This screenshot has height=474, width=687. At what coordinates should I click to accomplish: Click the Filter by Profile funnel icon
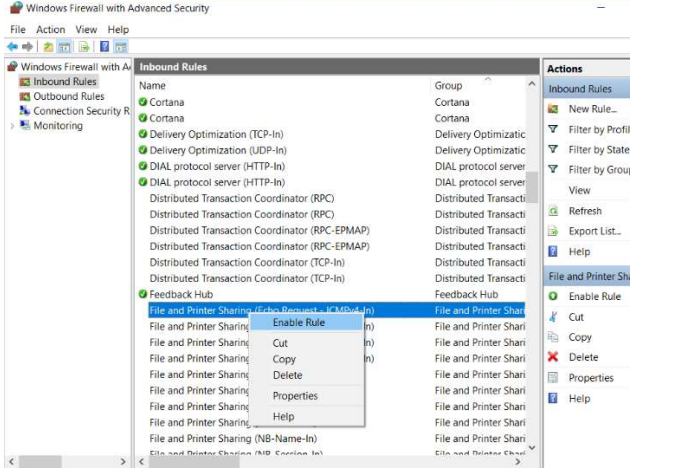(553, 129)
